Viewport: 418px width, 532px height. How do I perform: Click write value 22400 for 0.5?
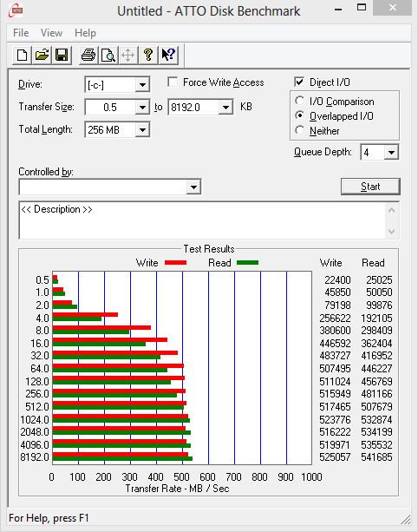337,280
